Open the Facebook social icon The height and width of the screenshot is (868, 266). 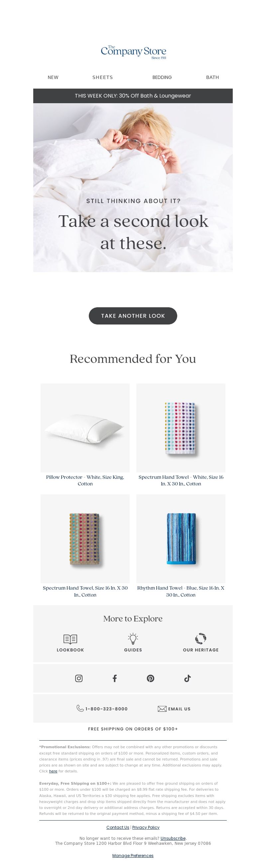tap(115, 678)
